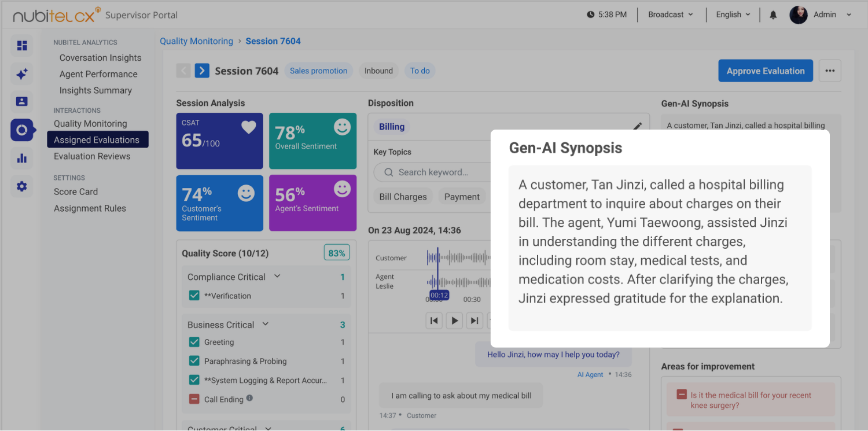Click the Overall Sentiment smiley icon
This screenshot has width=868, height=431.
tap(342, 127)
